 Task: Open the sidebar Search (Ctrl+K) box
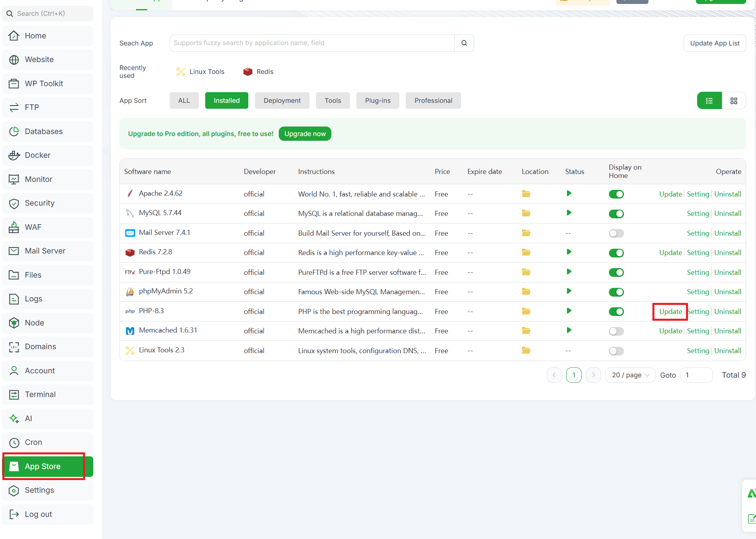point(48,13)
